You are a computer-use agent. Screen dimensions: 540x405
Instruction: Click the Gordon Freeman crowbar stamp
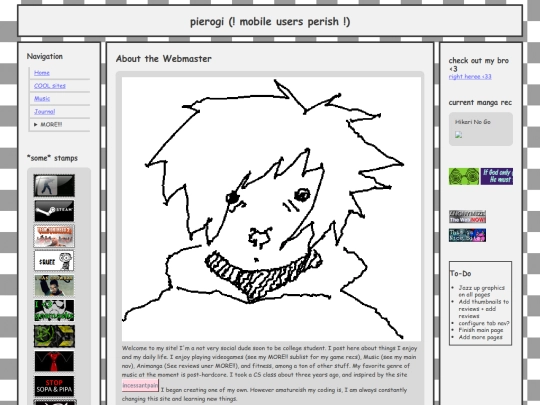pyautogui.click(x=54, y=286)
